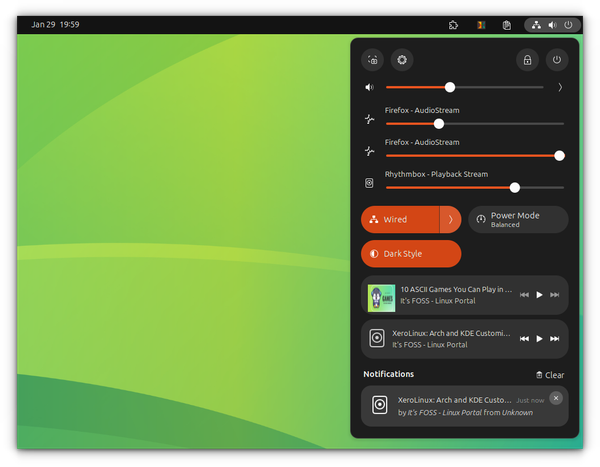The image size is (600, 467).
Task: Open the screenshot tool button
Action: click(x=372, y=60)
